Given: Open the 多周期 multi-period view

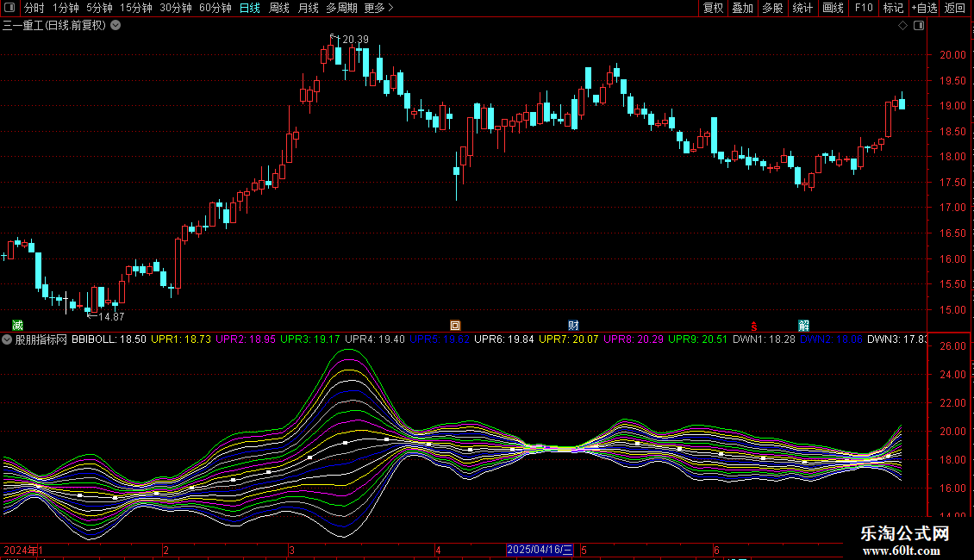Looking at the screenshot, I should (341, 8).
